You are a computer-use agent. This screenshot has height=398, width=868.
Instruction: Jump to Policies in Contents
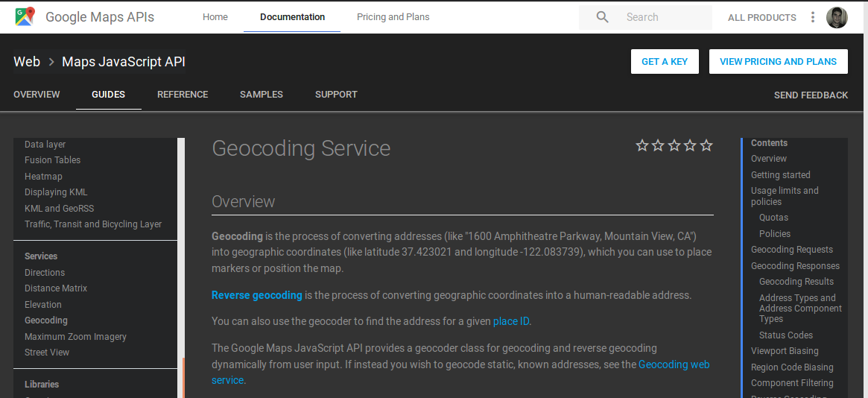pyautogui.click(x=775, y=233)
